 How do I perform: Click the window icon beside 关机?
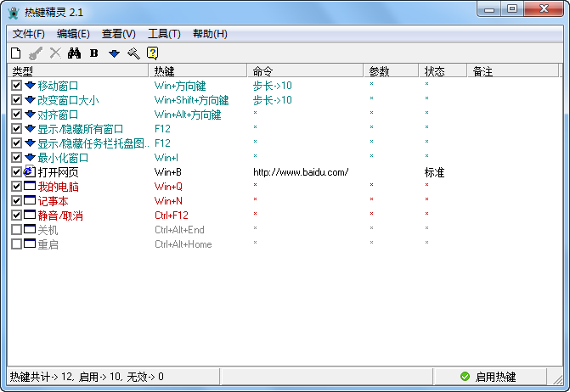pos(30,229)
